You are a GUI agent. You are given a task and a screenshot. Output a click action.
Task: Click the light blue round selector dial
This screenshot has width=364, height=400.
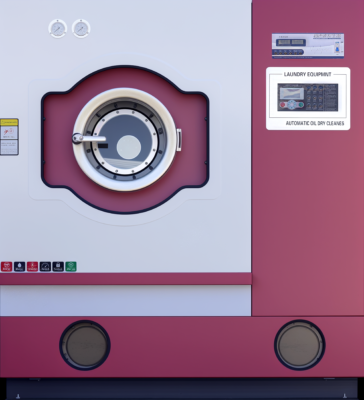pos(292,105)
